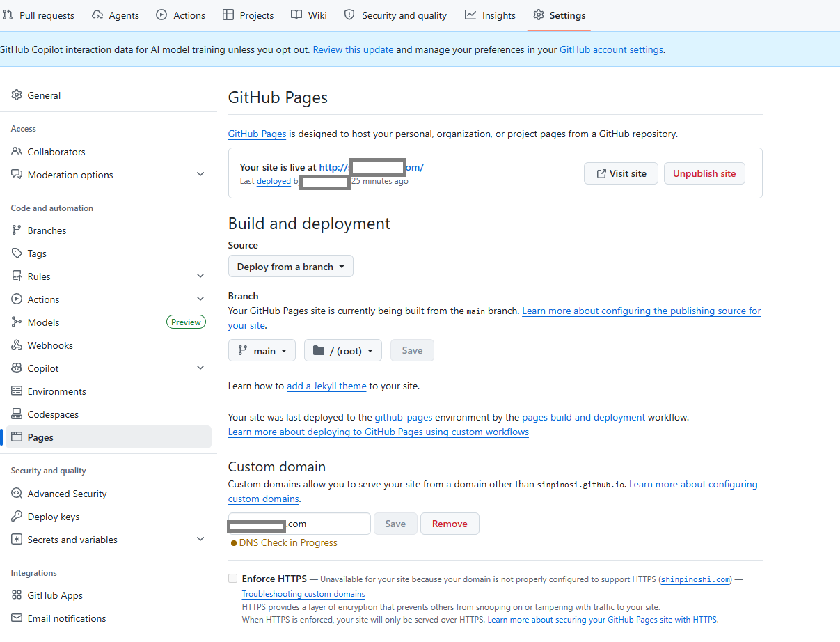The width and height of the screenshot is (840, 642).
Task: Click the Projects table icon
Action: tap(228, 15)
